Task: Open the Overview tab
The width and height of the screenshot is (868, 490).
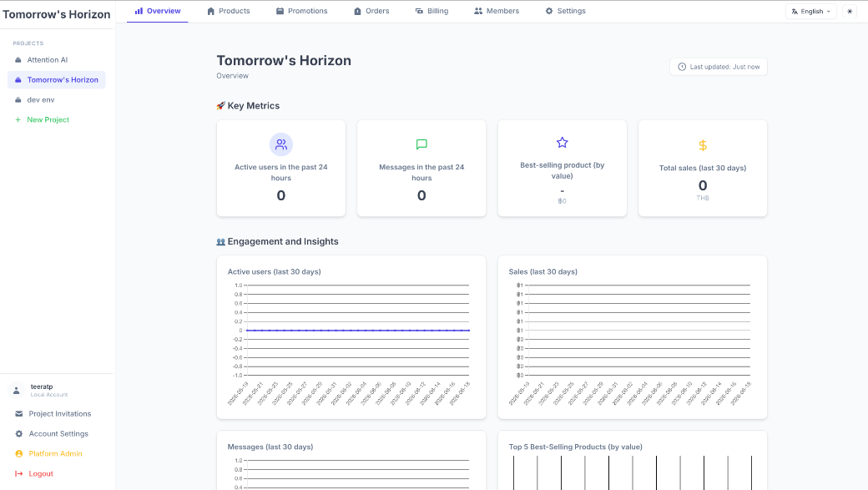Action: pos(158,11)
